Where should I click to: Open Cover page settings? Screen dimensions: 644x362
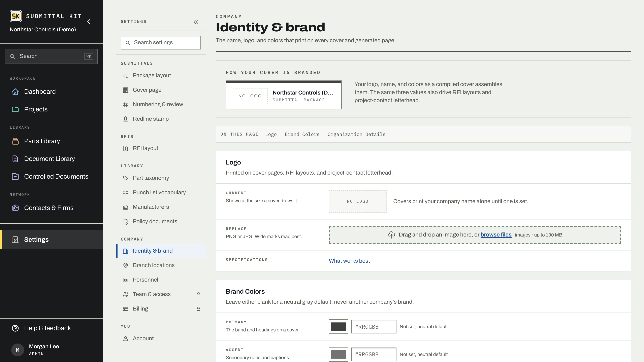(161, 90)
